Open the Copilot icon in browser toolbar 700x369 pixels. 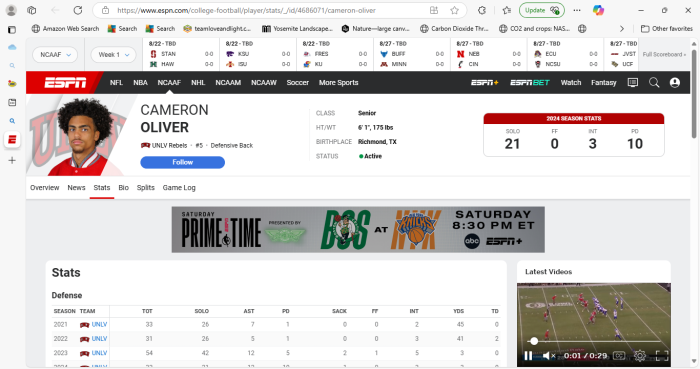pos(598,10)
